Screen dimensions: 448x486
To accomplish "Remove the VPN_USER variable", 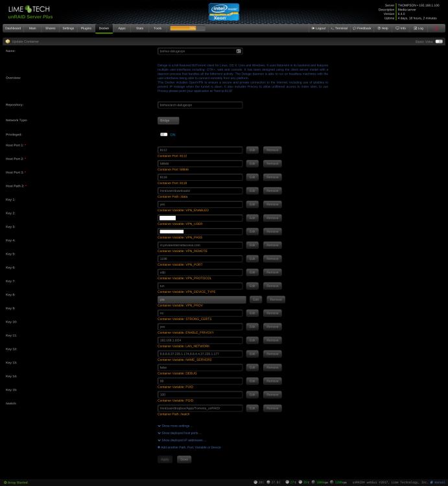I will 272,218.
